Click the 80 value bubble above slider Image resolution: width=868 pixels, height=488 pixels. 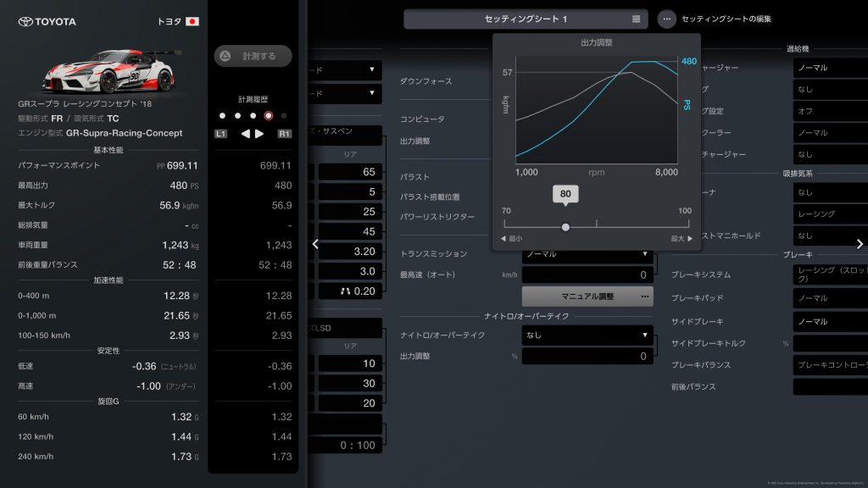pos(565,194)
